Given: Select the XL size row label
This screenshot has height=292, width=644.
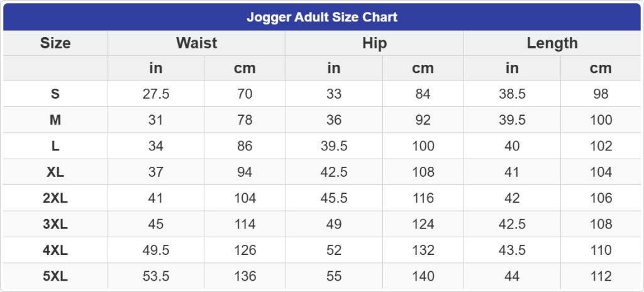Looking at the screenshot, I should tap(55, 172).
